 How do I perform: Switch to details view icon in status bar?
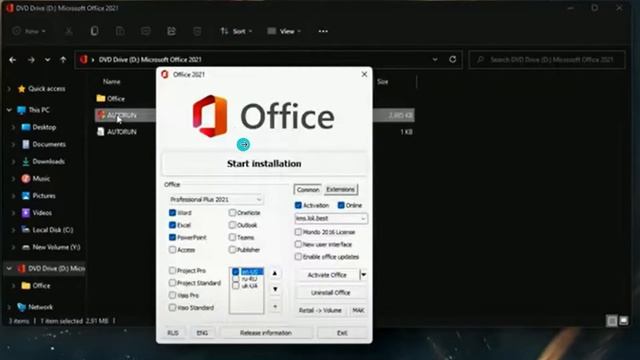tap(612, 321)
